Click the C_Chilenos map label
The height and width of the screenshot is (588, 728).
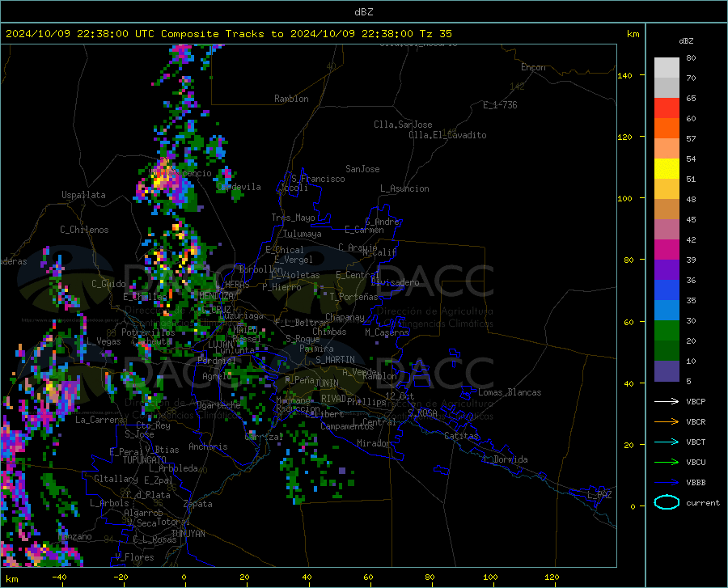click(x=84, y=230)
